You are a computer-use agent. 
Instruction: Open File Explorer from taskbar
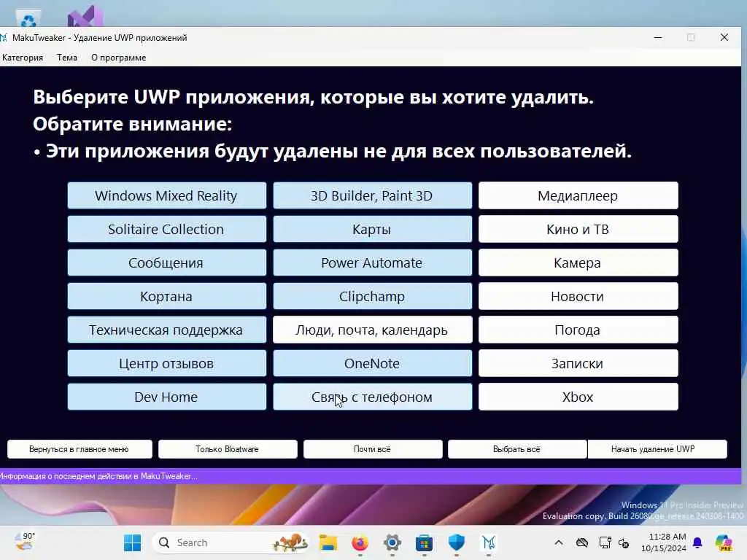[x=328, y=542]
